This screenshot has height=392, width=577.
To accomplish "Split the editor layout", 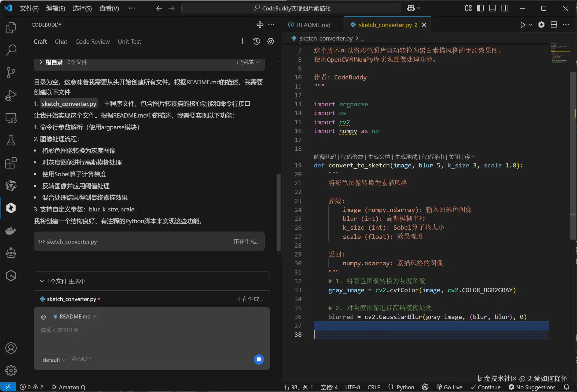I will (554, 25).
